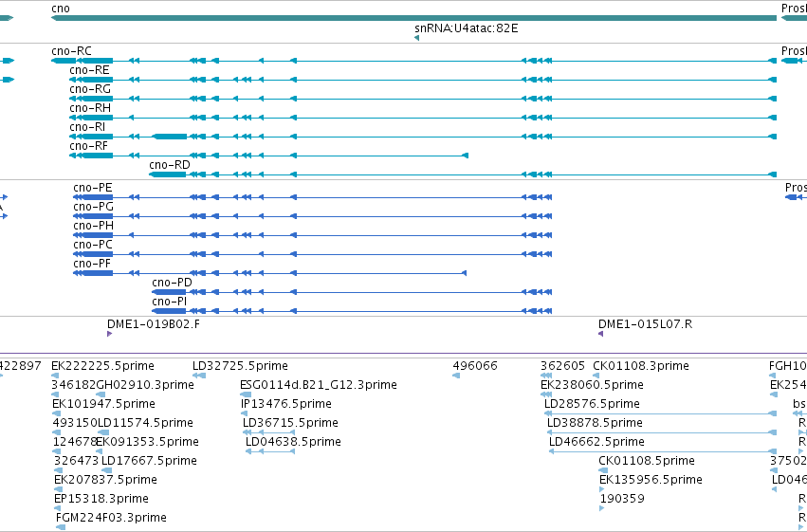This screenshot has width=807, height=532.
Task: Click the 326473 feature label
Action: (x=76, y=461)
